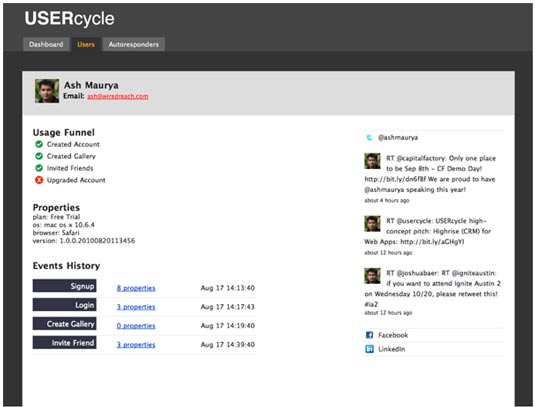Click the USERcycle logo

point(69,18)
